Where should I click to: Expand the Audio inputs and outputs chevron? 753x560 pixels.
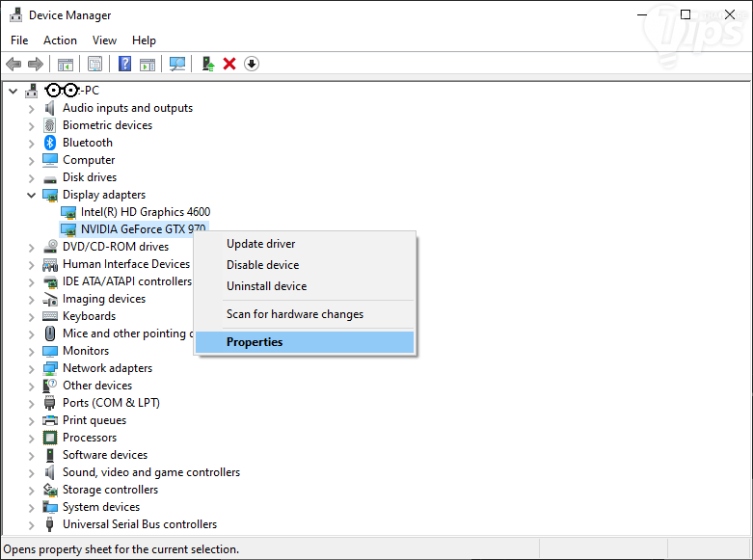(x=31, y=109)
